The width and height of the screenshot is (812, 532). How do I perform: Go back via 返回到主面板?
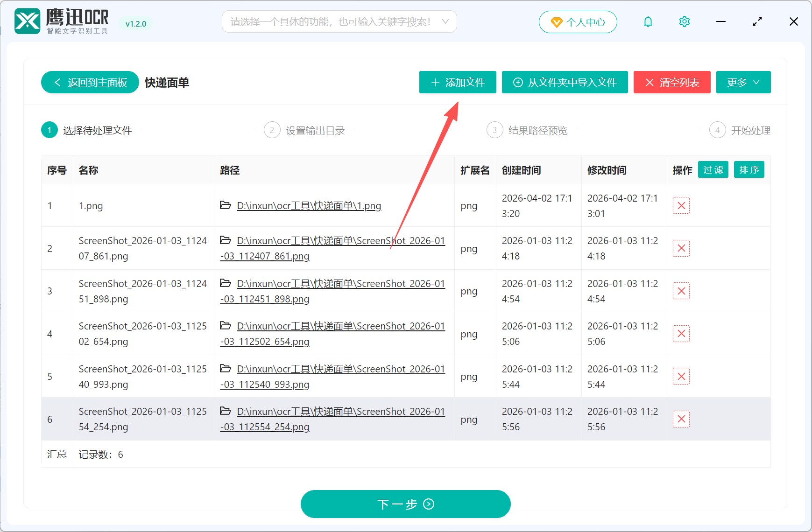click(x=90, y=82)
